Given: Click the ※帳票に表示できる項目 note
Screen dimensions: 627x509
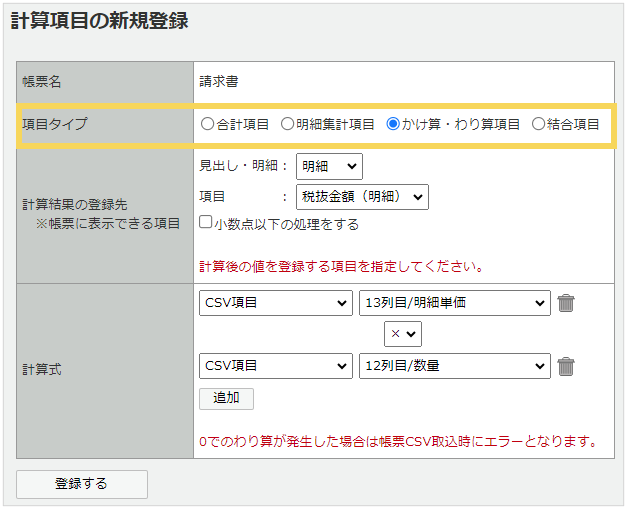Looking at the screenshot, I should pyautogui.click(x=108, y=224).
